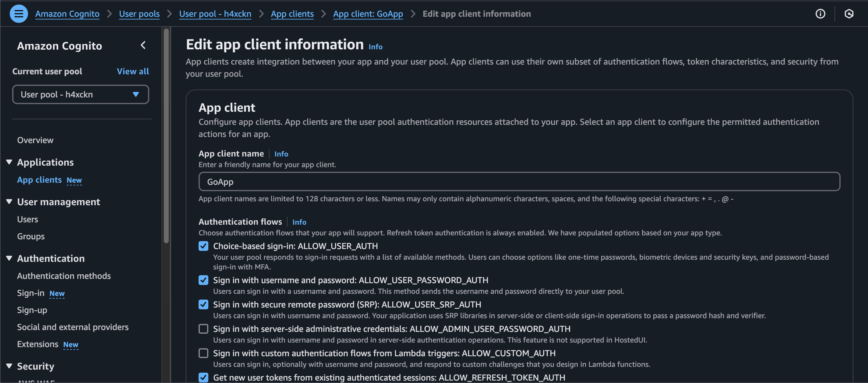Image resolution: width=868 pixels, height=383 pixels.
Task: Collapse sidebar using the left chevron icon
Action: (x=143, y=45)
